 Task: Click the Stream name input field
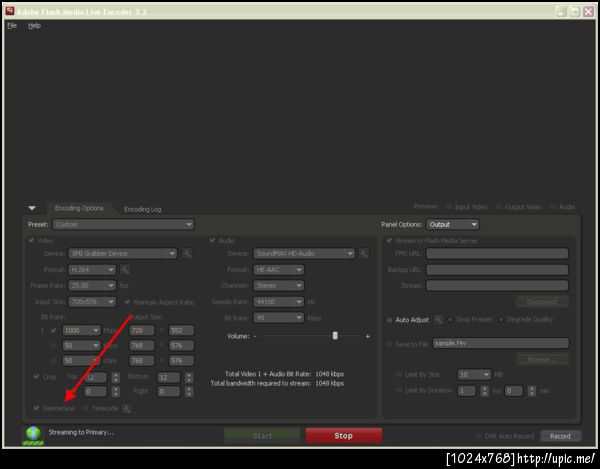click(x=497, y=285)
